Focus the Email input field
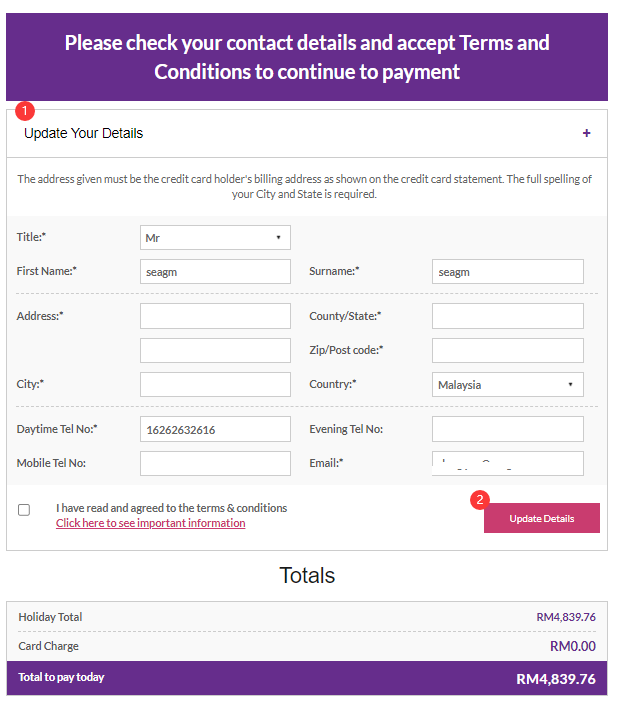 (x=507, y=463)
